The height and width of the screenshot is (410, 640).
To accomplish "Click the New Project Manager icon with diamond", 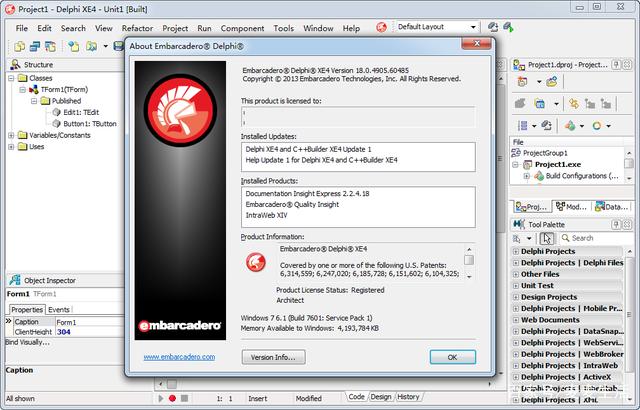I will (x=552, y=82).
